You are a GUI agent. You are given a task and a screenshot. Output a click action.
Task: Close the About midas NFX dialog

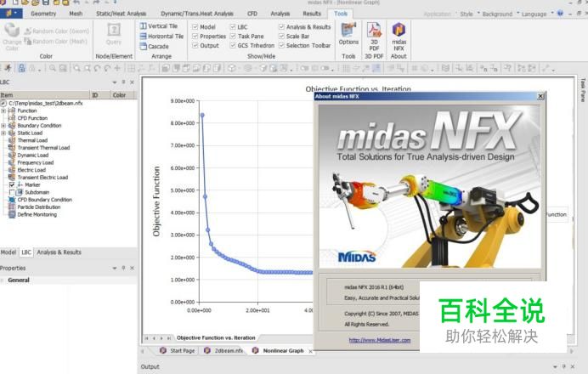coord(540,96)
